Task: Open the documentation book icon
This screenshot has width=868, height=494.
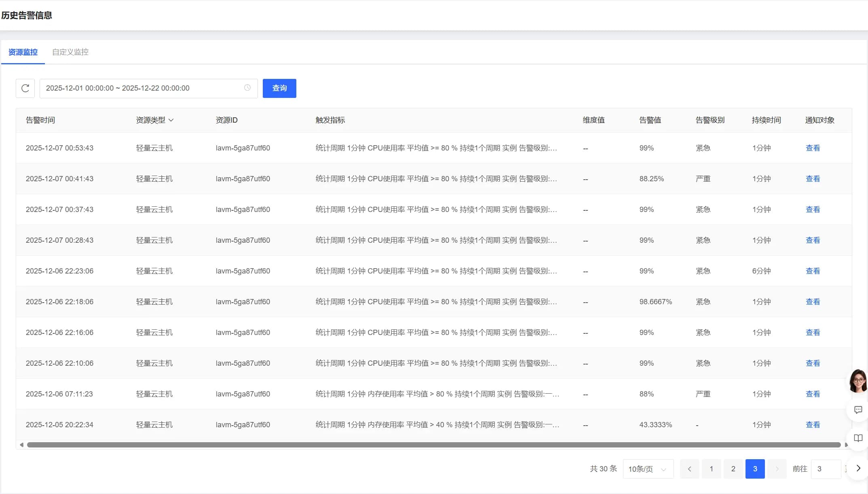Action: [x=858, y=438]
